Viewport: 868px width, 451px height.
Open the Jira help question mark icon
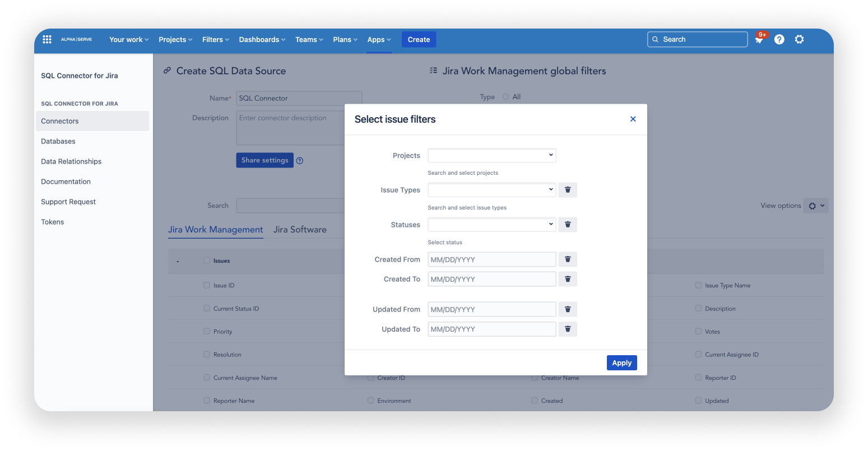(779, 39)
